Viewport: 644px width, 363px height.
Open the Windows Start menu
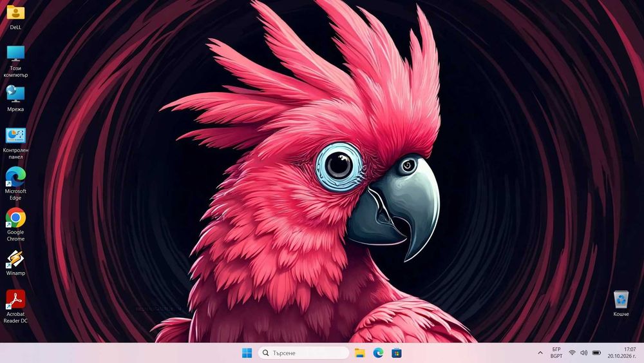click(247, 353)
